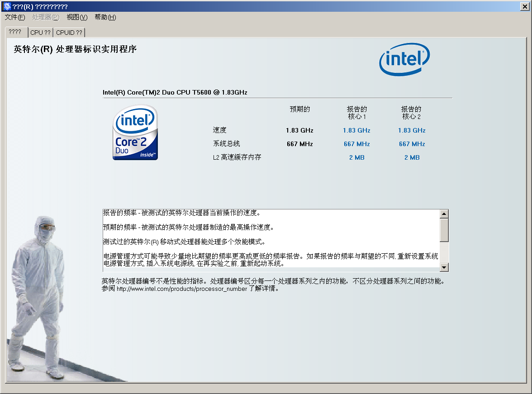Click core 2 L2 cache 2 MB value

[412, 157]
